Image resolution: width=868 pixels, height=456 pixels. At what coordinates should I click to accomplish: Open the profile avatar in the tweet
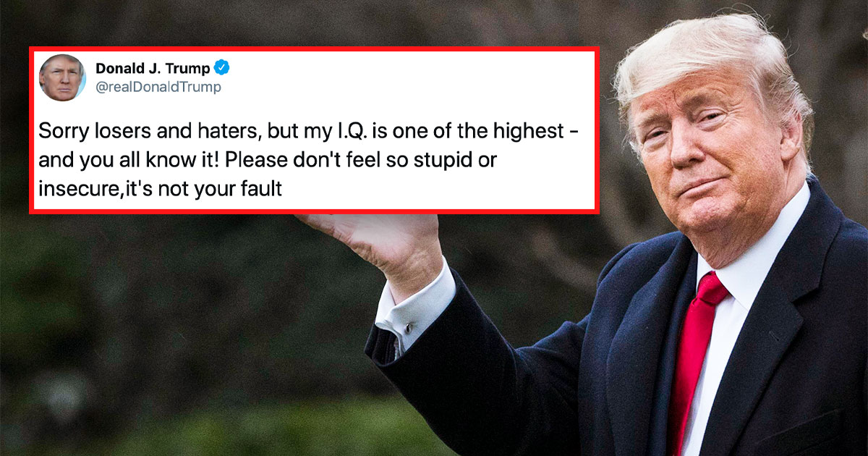click(61, 77)
